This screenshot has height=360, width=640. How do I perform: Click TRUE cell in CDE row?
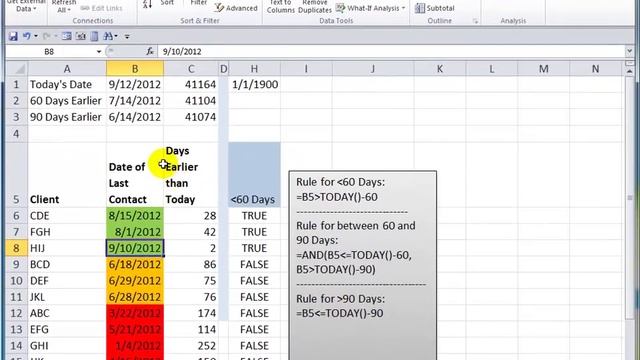(254, 216)
